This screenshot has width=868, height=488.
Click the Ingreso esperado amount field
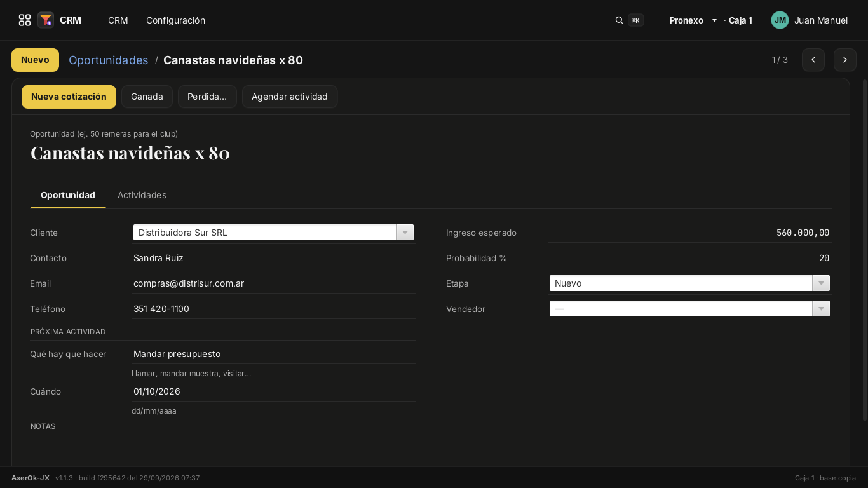689,233
